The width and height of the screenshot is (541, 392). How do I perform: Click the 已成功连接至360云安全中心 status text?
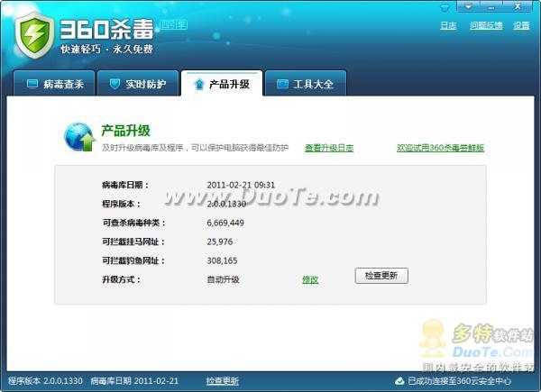click(459, 381)
